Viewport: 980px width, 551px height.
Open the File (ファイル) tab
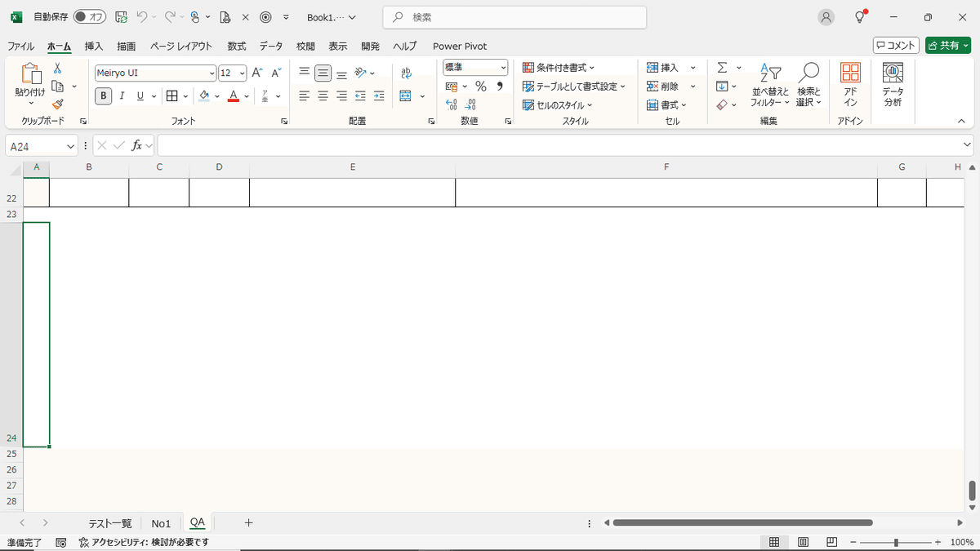click(20, 46)
